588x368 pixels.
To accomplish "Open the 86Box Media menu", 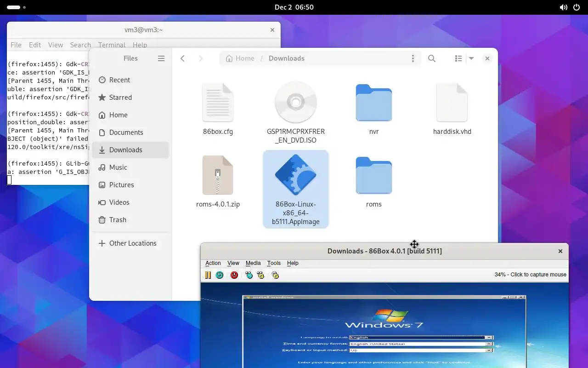I will (x=253, y=263).
